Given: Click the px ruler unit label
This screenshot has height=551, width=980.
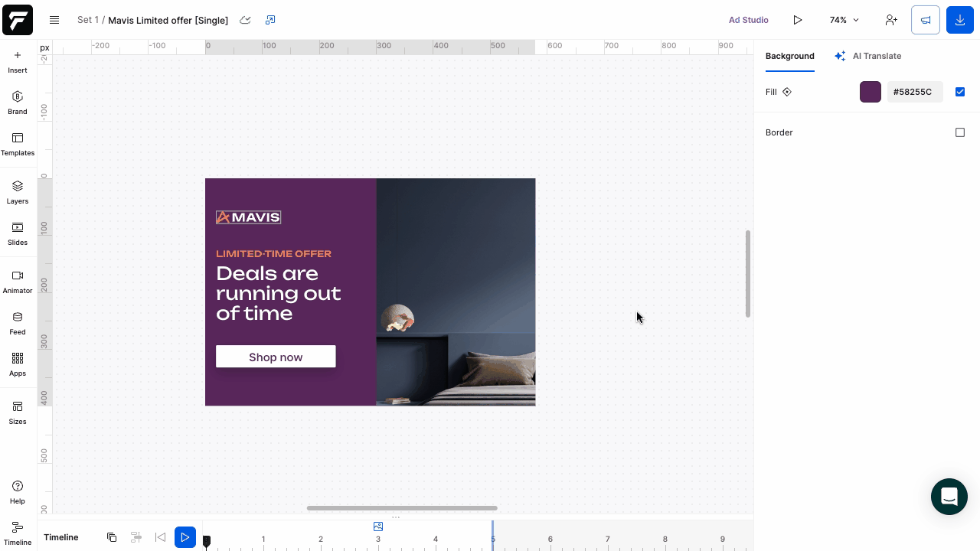Looking at the screenshot, I should pyautogui.click(x=44, y=47).
